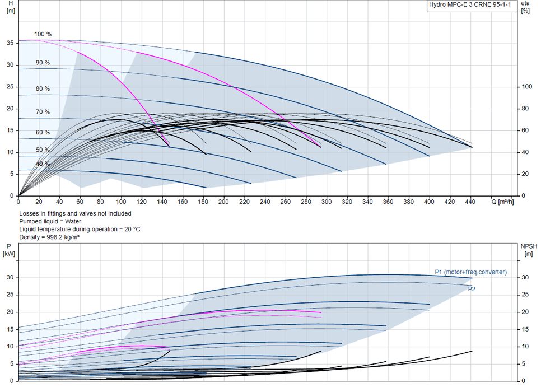Image resolution: width=541 pixels, height=392 pixels.
Task: Select the 'NPSH [m]' axis title
Action: point(529,250)
